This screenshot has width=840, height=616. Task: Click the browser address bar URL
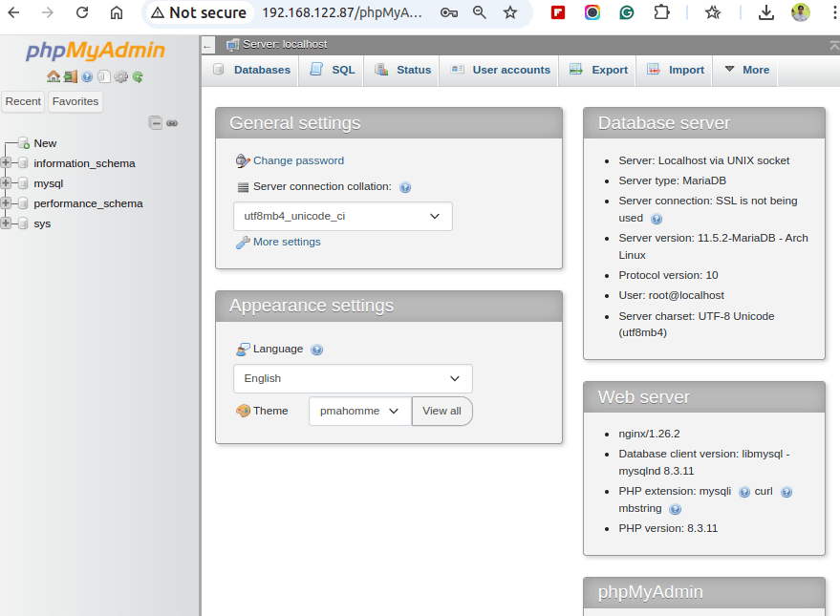pyautogui.click(x=342, y=12)
